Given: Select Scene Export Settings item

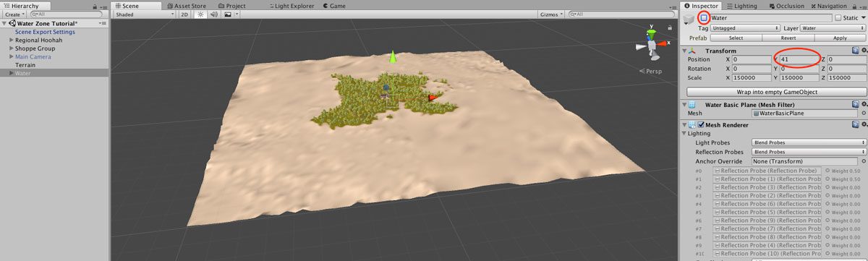Looking at the screenshot, I should click(x=45, y=32).
